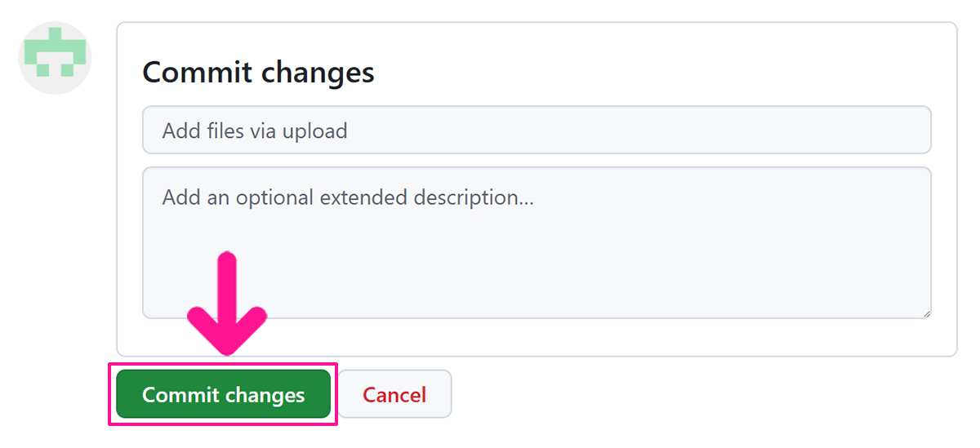
Task: Submit the upload with Commit changes
Action: pyautogui.click(x=223, y=395)
